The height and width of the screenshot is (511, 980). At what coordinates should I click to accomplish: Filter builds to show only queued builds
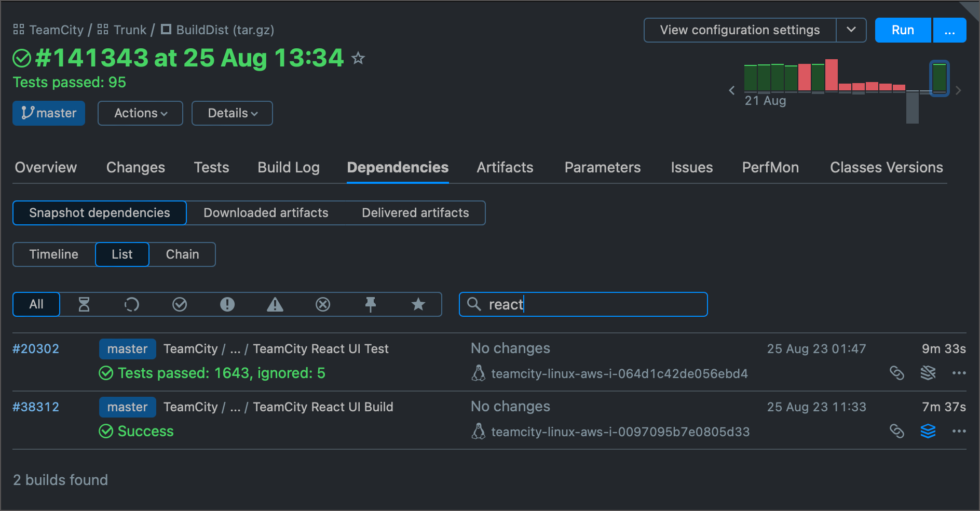click(x=84, y=304)
